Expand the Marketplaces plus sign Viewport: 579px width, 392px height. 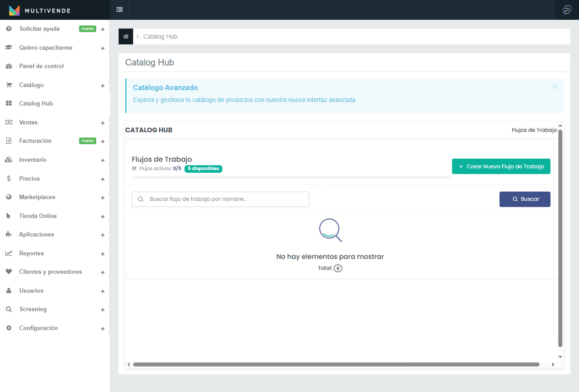click(x=103, y=198)
